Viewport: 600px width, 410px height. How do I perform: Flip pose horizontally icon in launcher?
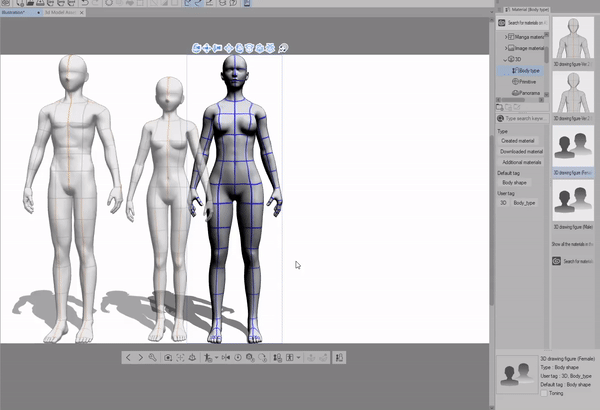tap(226, 358)
